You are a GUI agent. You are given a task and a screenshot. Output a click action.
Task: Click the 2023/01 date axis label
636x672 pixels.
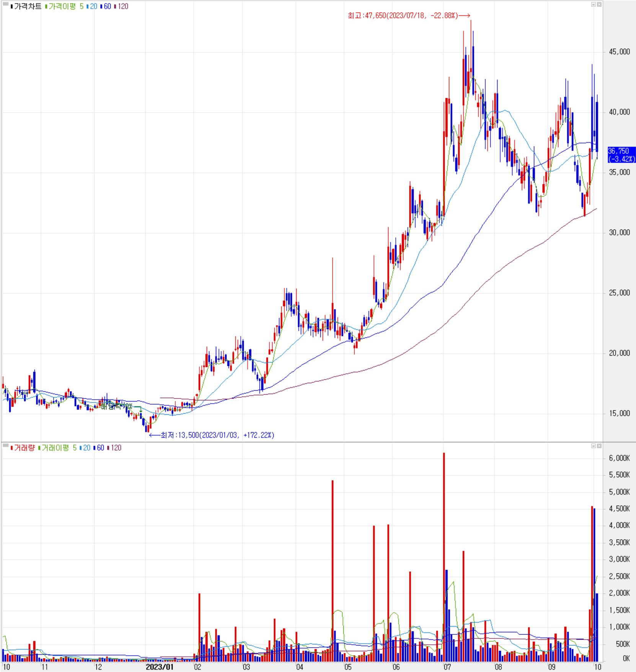coord(160,667)
